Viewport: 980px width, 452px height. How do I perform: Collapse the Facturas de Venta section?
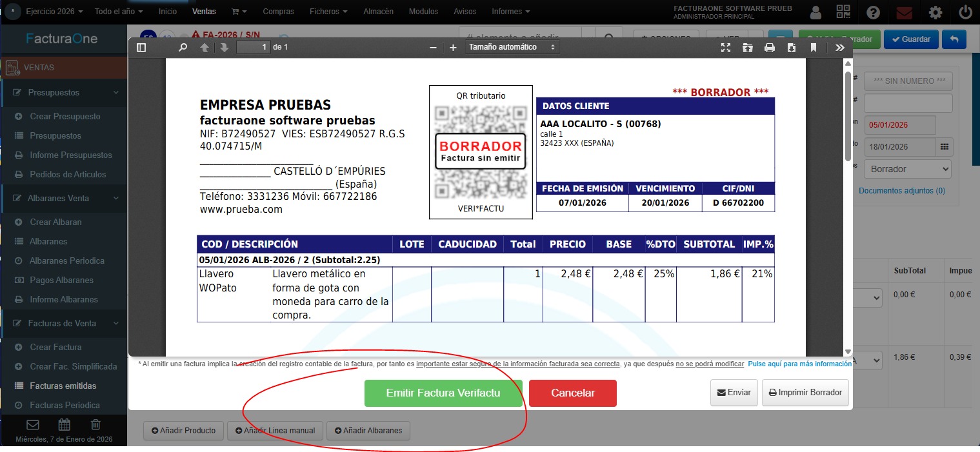[63, 323]
